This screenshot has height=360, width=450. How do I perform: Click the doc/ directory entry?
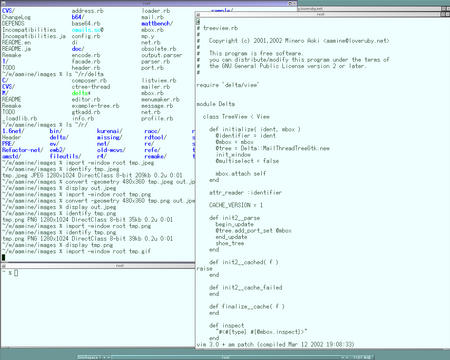point(78,49)
